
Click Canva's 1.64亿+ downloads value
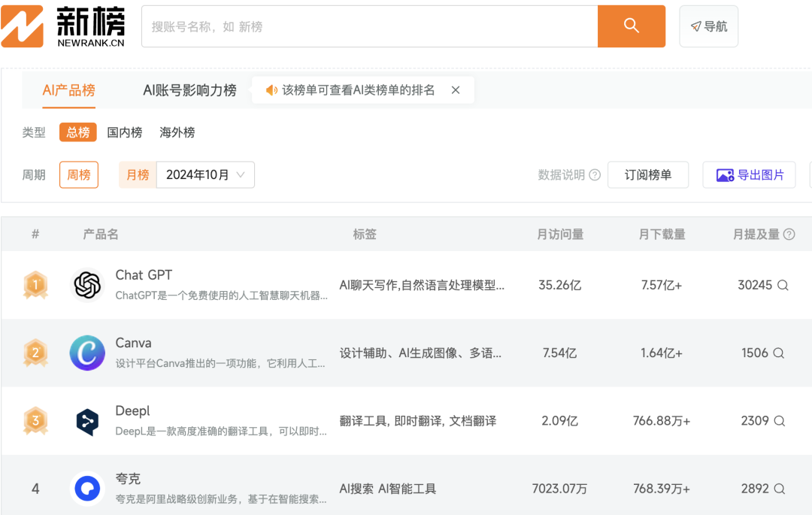point(662,353)
